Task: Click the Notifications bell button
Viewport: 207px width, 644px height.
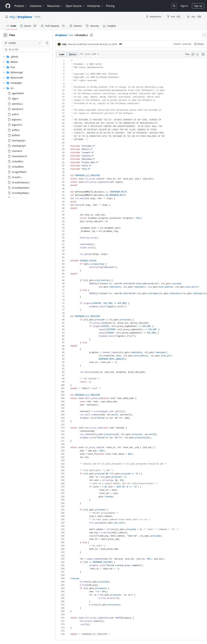Action: pos(153,17)
